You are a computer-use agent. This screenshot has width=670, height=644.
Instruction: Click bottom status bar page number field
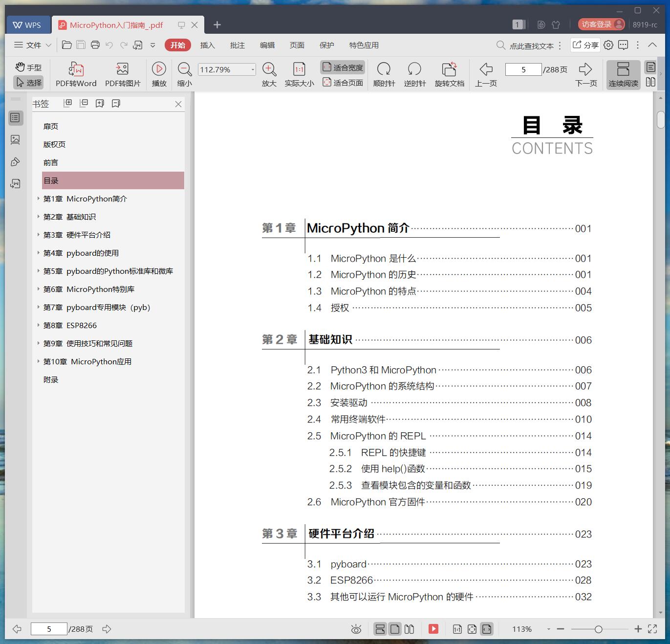point(49,629)
